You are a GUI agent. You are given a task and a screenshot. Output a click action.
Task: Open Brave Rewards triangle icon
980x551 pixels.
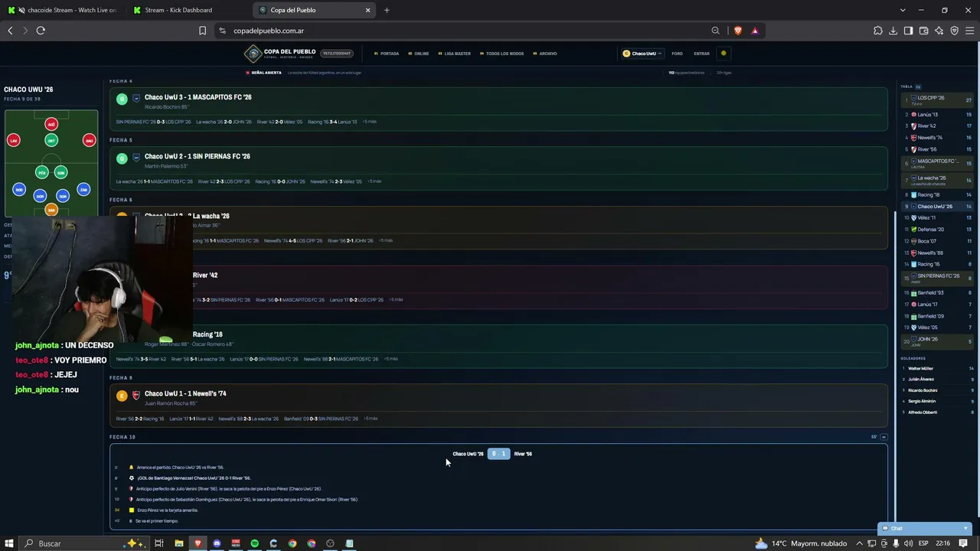click(755, 31)
